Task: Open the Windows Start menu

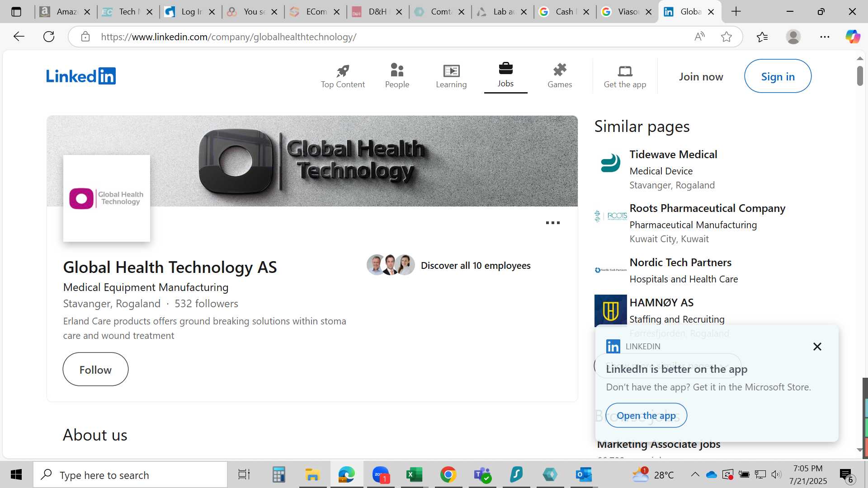Action: [x=16, y=474]
